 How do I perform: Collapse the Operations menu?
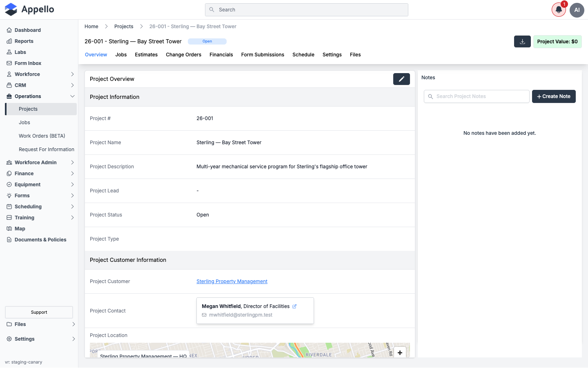(41, 96)
